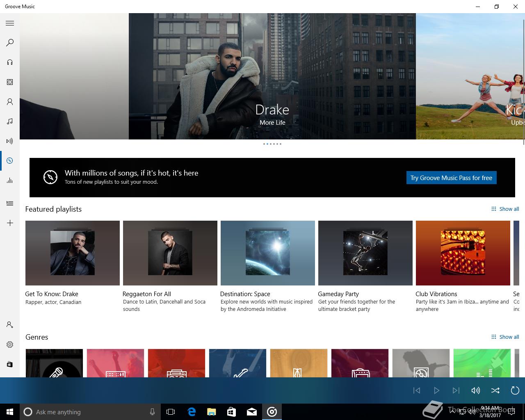Open Microsoft Edge from taskbar
The width and height of the screenshot is (525, 420).
pyautogui.click(x=192, y=412)
